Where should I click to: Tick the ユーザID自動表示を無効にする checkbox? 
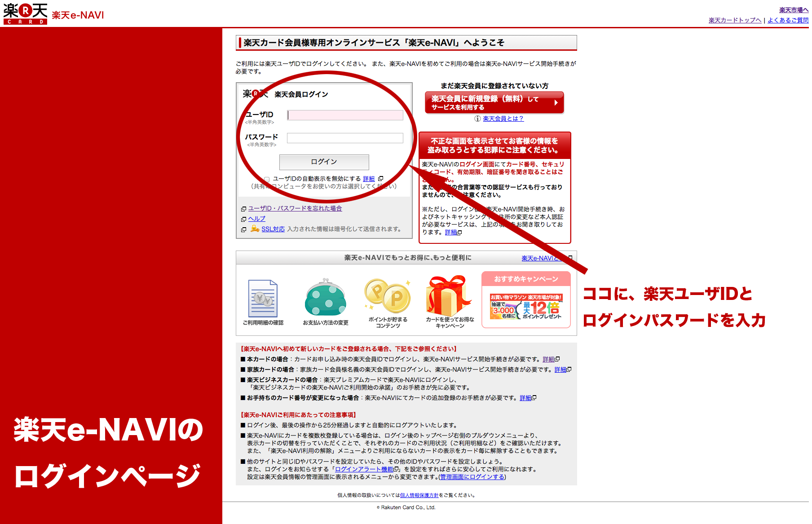pyautogui.click(x=267, y=179)
